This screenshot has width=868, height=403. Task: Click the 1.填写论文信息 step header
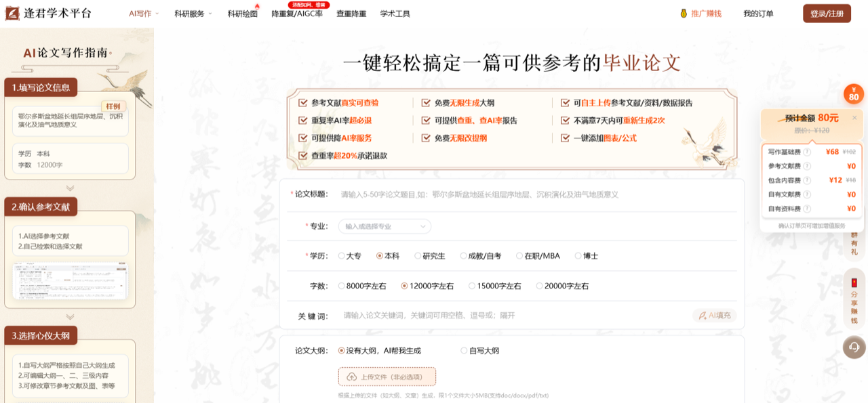(41, 87)
